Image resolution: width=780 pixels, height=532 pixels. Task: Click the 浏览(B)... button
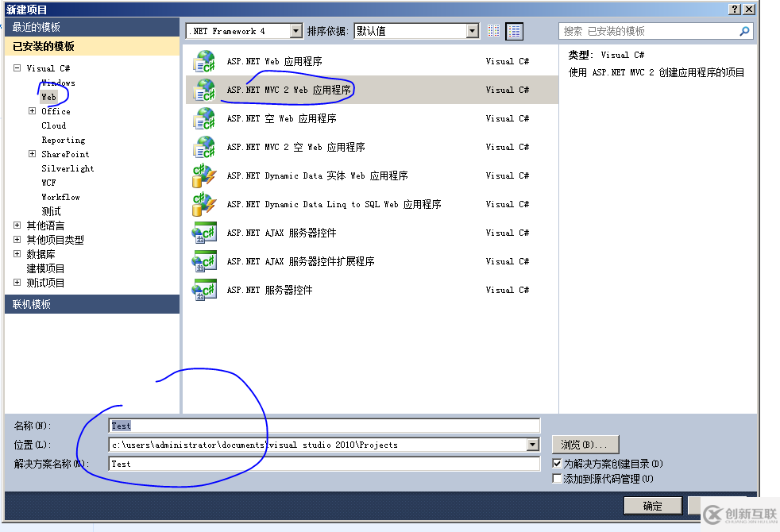click(585, 445)
